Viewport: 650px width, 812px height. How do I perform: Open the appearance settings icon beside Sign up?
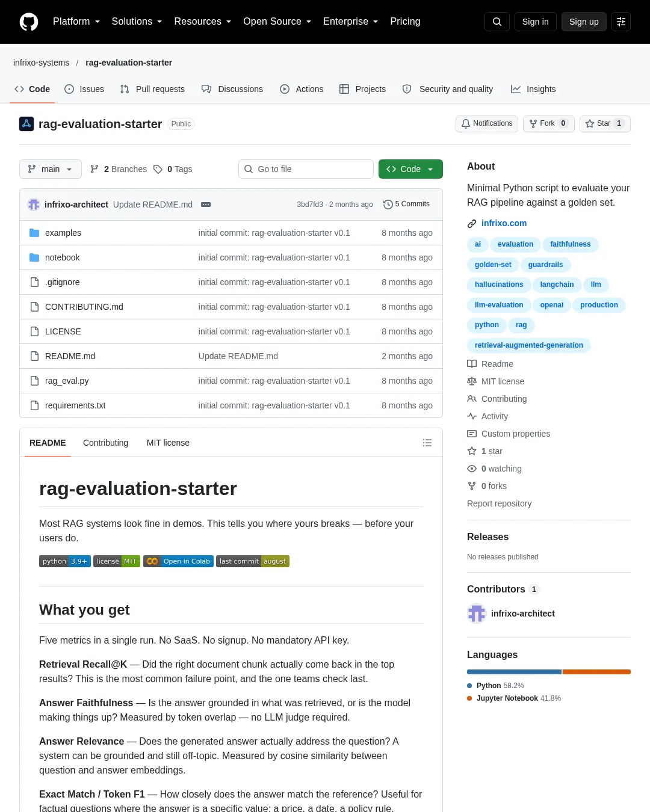tap(621, 22)
